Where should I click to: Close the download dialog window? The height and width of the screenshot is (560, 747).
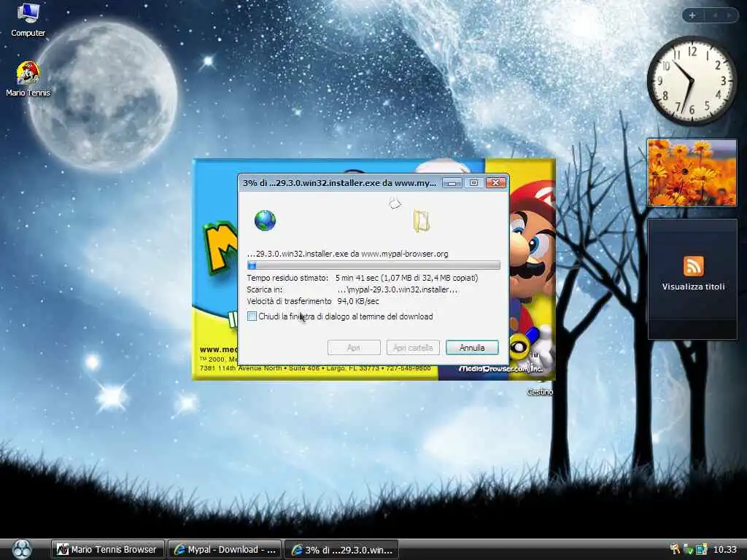point(495,183)
